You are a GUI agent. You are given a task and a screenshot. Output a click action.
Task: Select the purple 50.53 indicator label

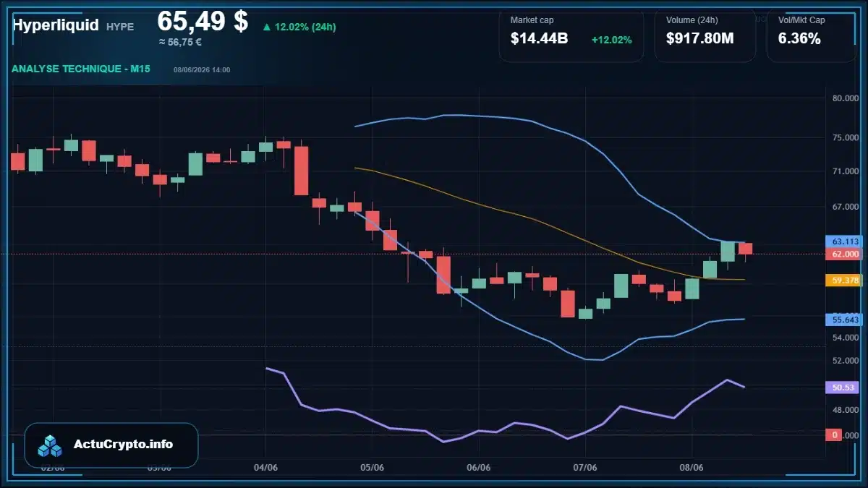click(x=842, y=388)
